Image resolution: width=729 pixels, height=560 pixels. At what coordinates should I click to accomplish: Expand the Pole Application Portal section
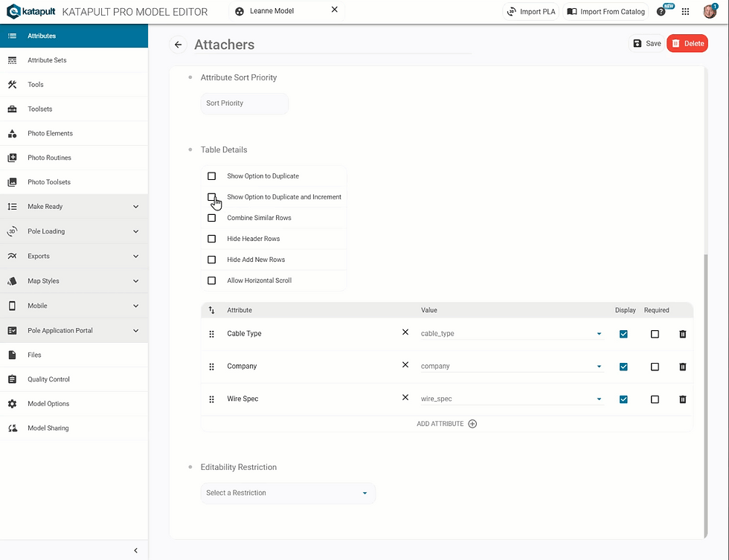pyautogui.click(x=74, y=330)
